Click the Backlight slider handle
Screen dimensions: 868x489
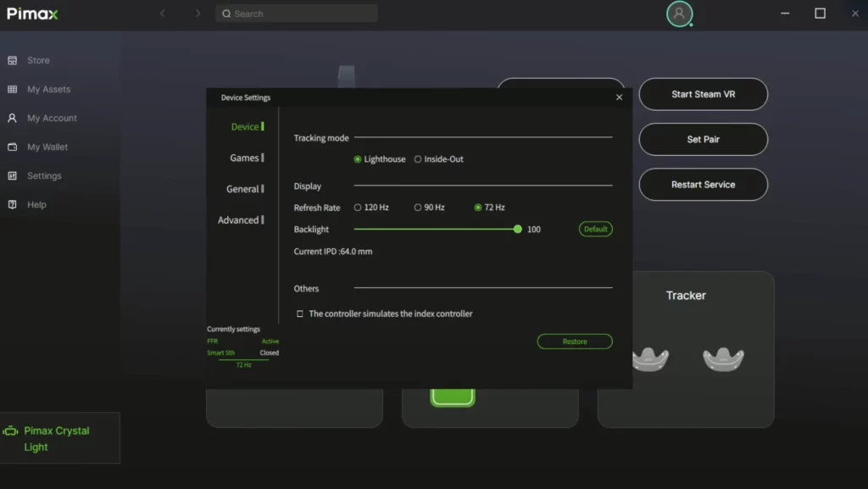click(x=518, y=229)
